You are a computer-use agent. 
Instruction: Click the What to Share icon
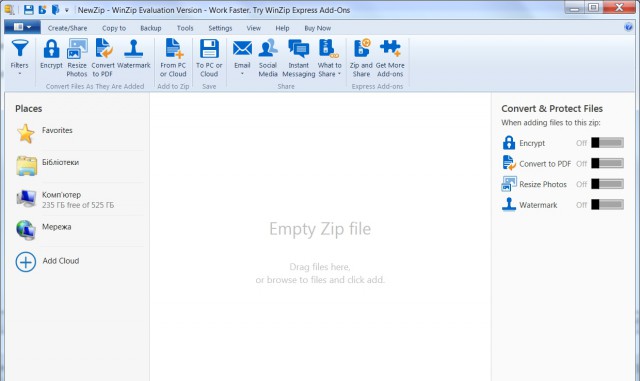click(329, 48)
